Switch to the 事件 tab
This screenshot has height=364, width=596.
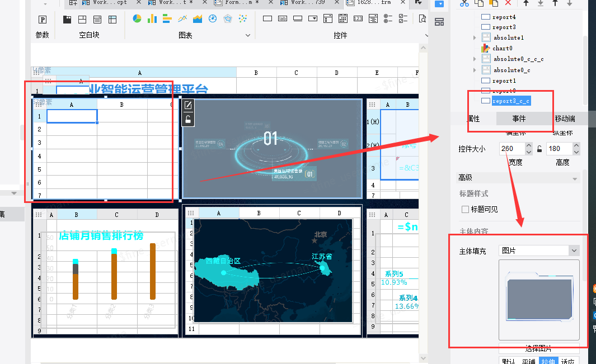click(x=518, y=119)
